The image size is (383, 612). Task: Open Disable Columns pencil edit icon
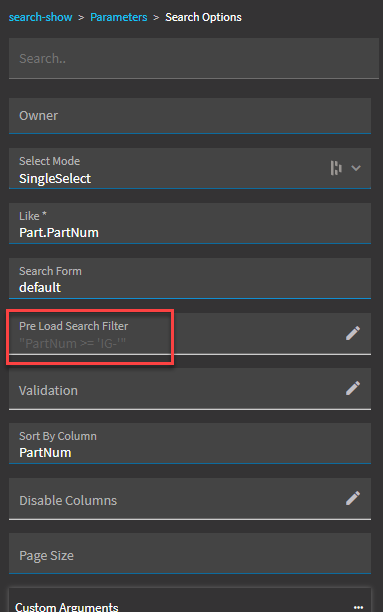[353, 498]
